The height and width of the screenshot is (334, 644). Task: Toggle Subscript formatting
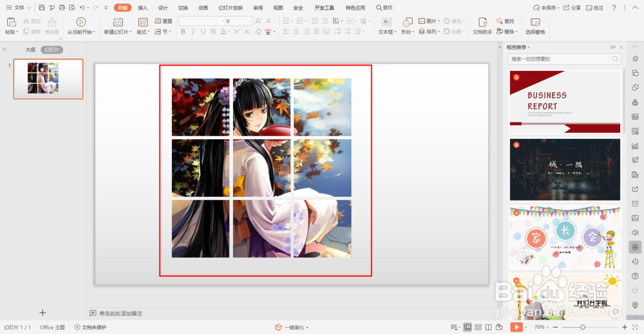[x=247, y=32]
